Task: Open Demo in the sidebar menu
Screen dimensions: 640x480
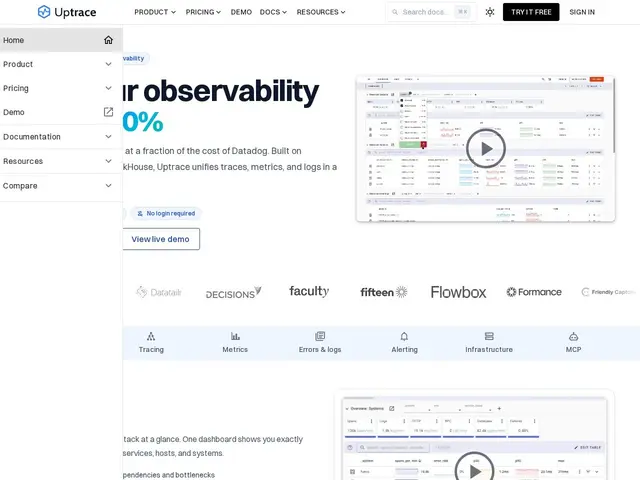Action: click(61, 112)
